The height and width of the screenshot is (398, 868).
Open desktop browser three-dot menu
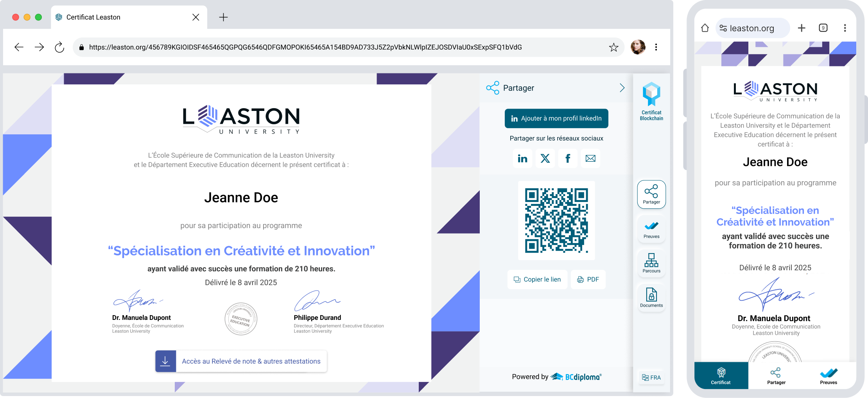[656, 47]
